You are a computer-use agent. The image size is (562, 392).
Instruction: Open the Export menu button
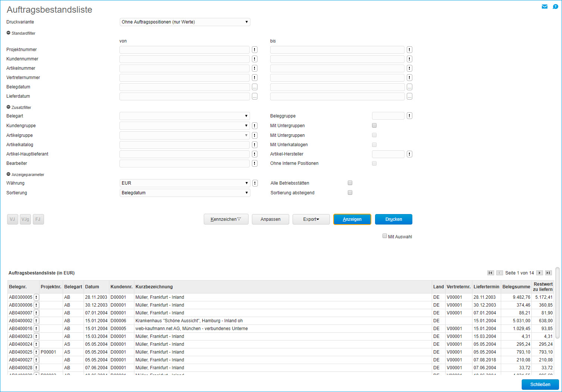[311, 219]
